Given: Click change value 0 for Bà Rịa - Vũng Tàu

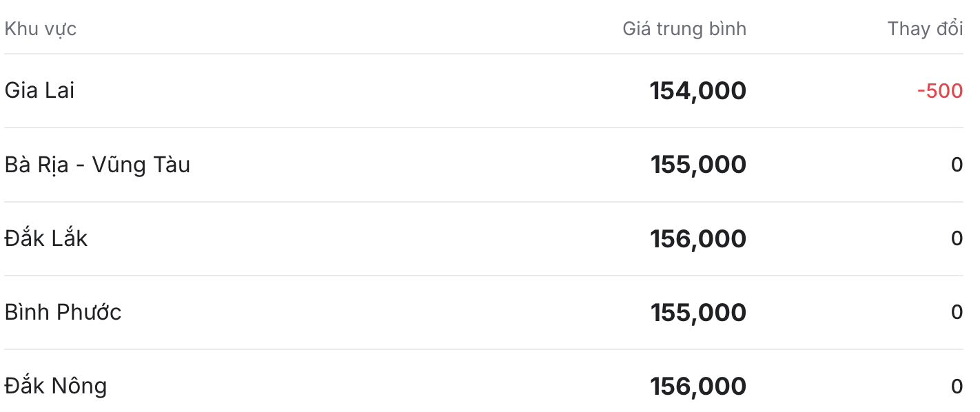Looking at the screenshot, I should [957, 165].
